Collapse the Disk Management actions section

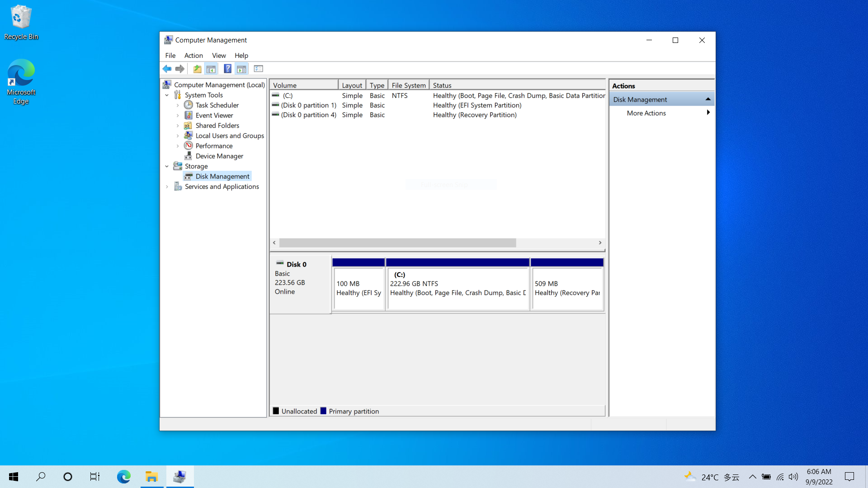(708, 99)
